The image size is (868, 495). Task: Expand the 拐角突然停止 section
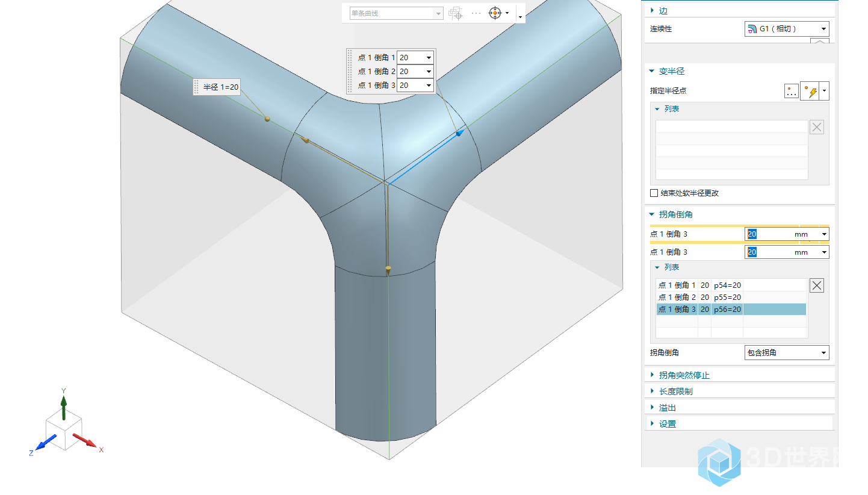coord(653,375)
